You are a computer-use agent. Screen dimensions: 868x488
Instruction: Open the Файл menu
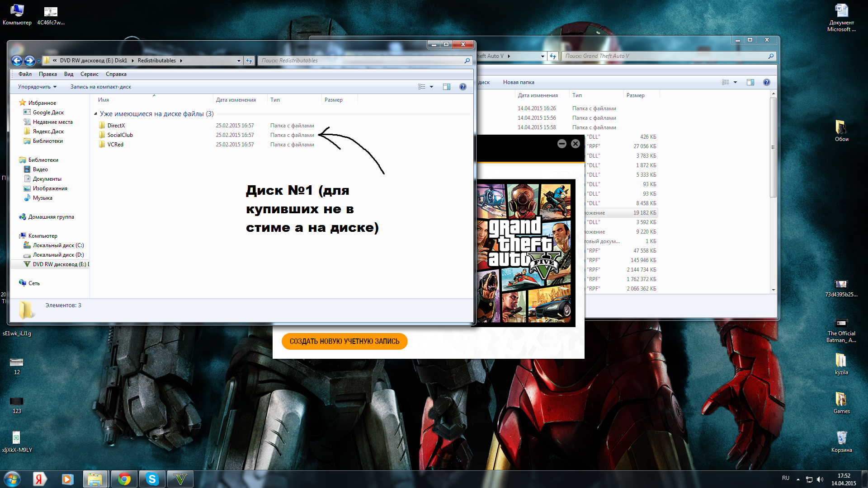(25, 74)
